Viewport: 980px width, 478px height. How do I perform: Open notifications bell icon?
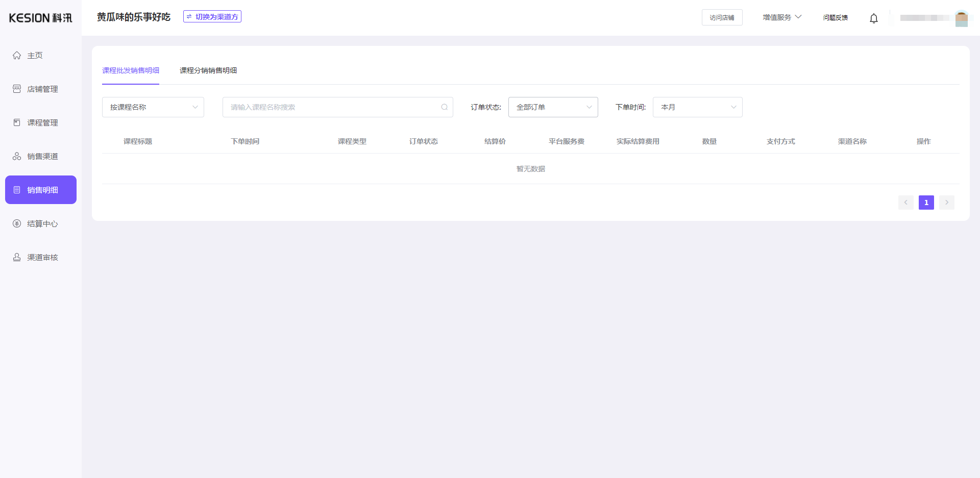tap(873, 18)
